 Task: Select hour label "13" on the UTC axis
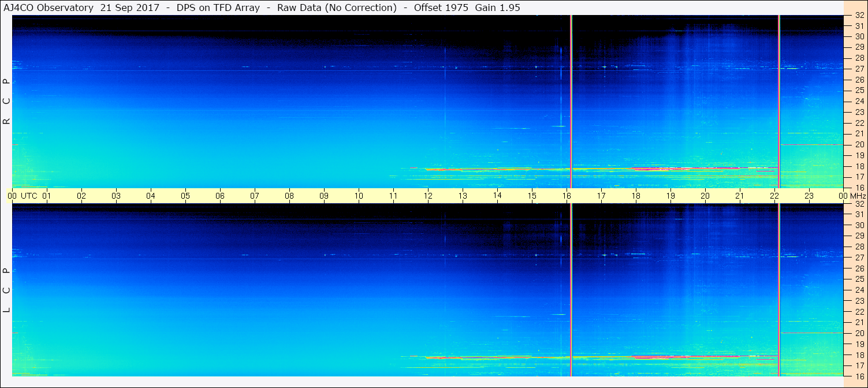[463, 196]
